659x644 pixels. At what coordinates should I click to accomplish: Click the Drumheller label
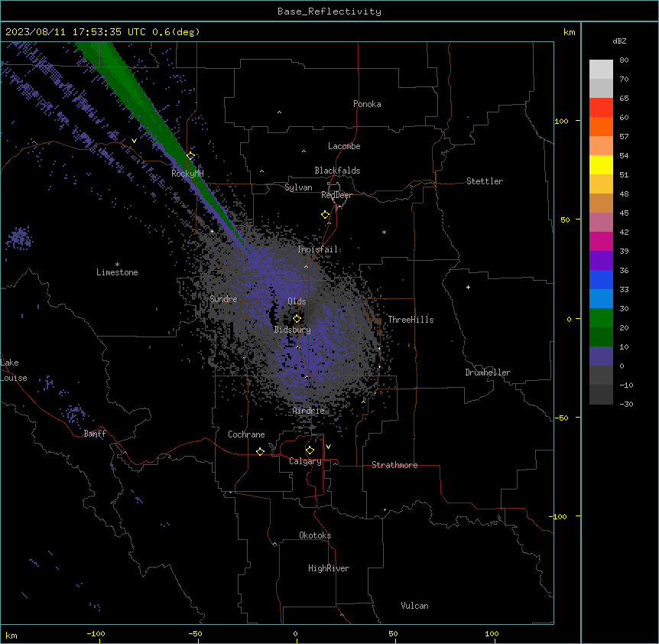coord(488,372)
